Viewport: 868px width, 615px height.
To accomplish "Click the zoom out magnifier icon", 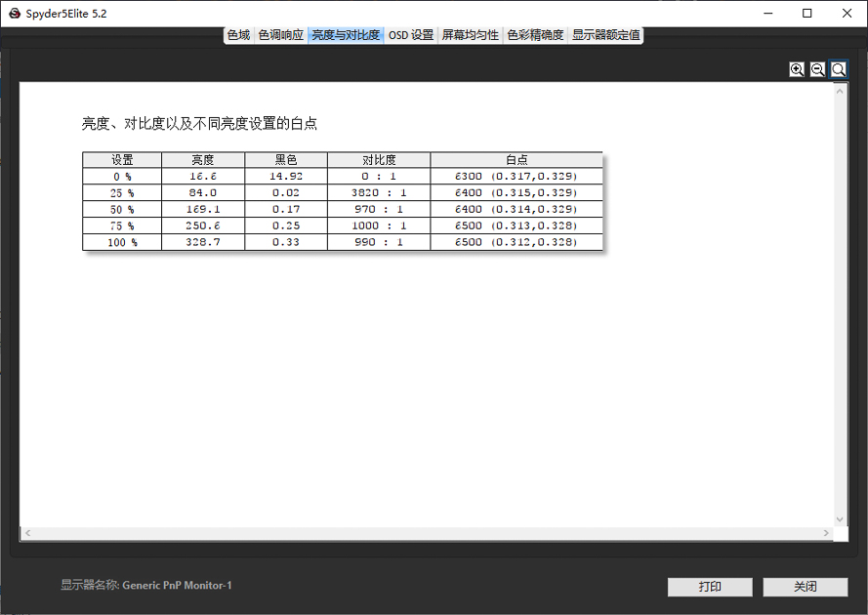I will [x=817, y=69].
